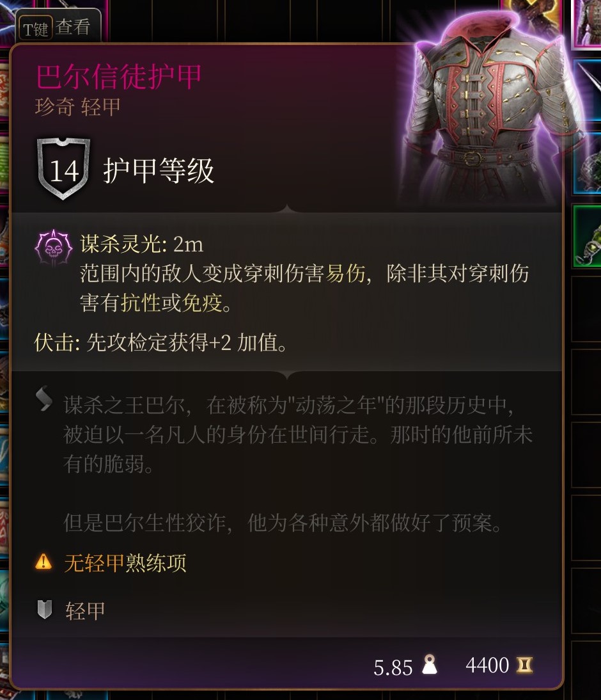Click the T键 查看 inspect button
Viewport: 601px width, 700px height.
tap(58, 28)
